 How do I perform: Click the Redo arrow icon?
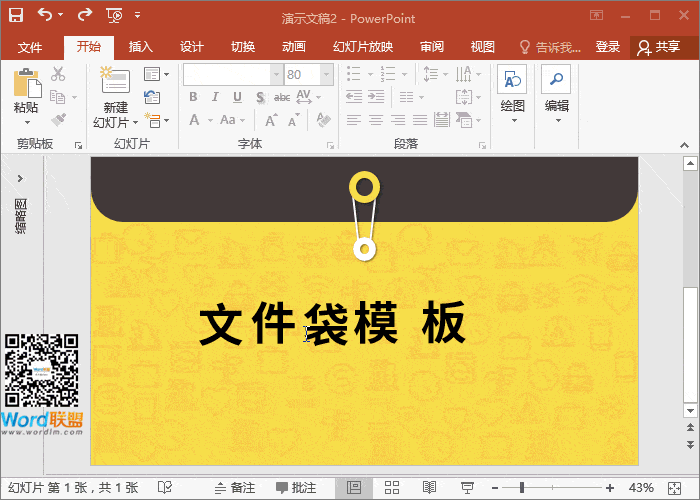click(x=84, y=15)
